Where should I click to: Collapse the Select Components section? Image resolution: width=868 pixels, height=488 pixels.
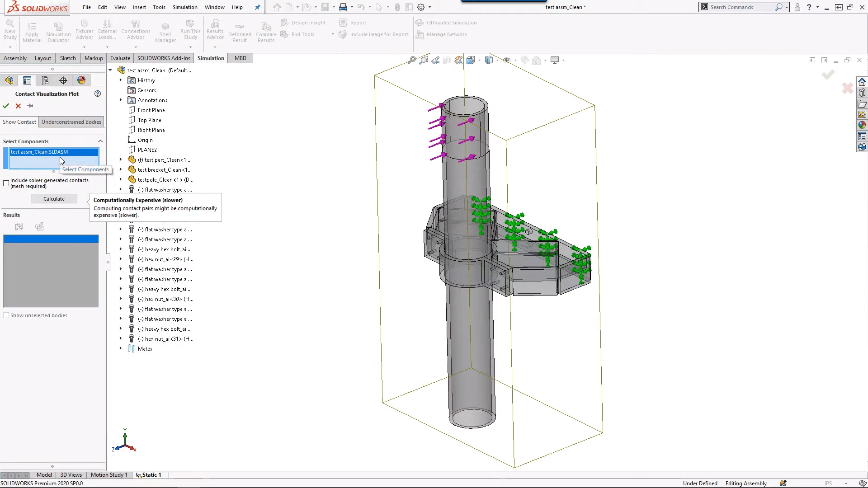pos(100,141)
